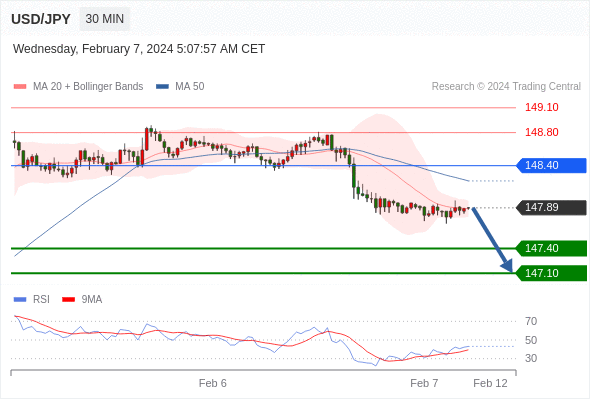
Task: Click the Feb 12 date axis marker
Action: pyautogui.click(x=490, y=383)
